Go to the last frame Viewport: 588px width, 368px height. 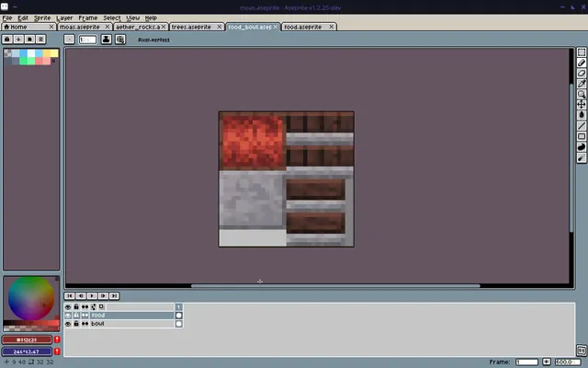[x=114, y=296]
